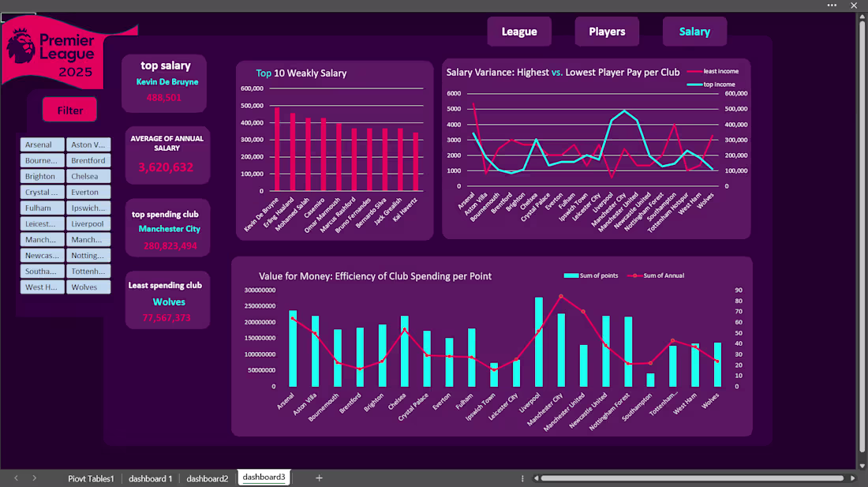Click the vertical scrollbar down arrow
This screenshot has width=868, height=487.
[862, 466]
